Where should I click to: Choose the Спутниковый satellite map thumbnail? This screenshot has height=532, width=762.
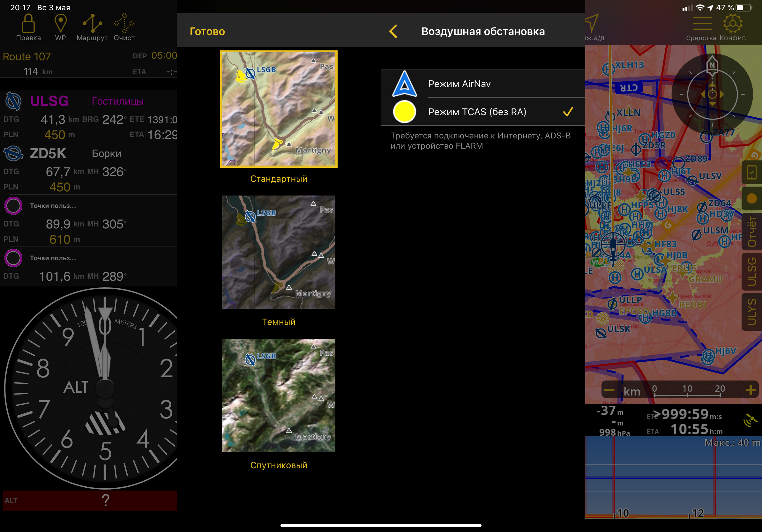coord(279,395)
